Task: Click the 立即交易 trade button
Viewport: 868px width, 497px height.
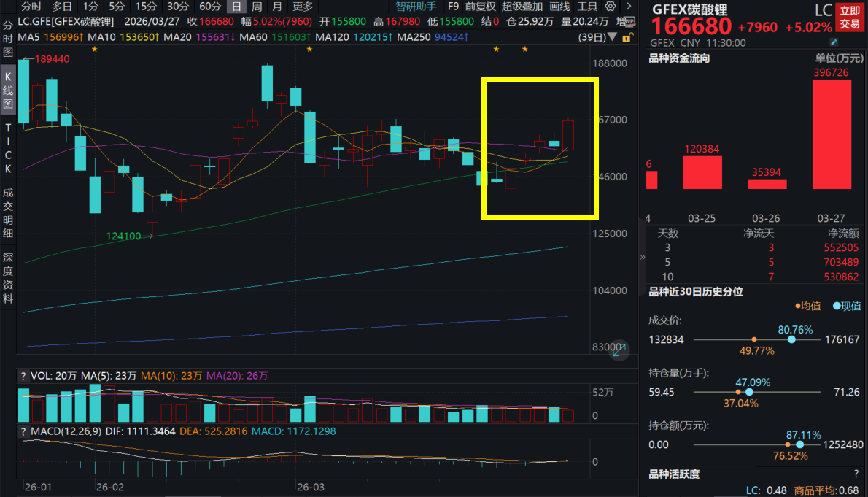Action: 848,17
